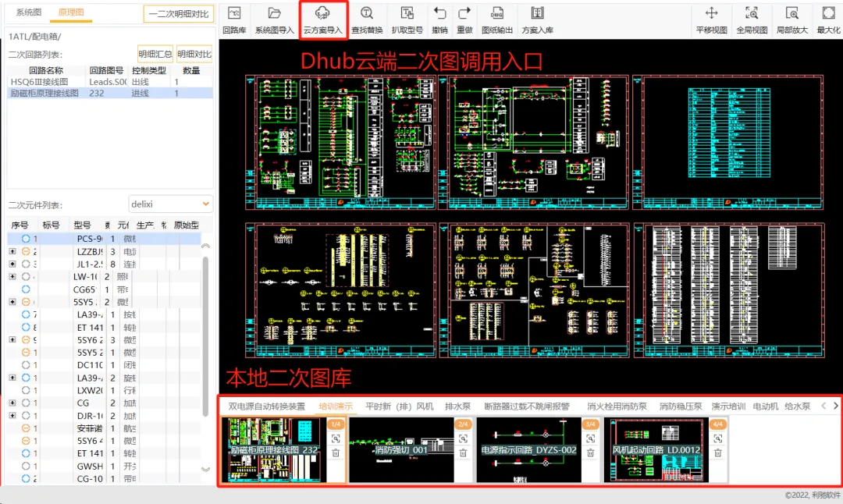This screenshot has height=504, width=843.
Task: Expand the LW-10 component row
Action: [x=12, y=277]
